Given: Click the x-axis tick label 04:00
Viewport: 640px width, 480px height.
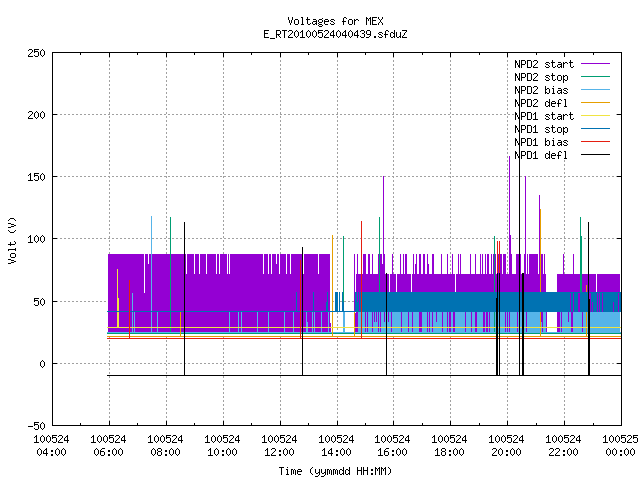Looking at the screenshot, I should click(x=51, y=452).
